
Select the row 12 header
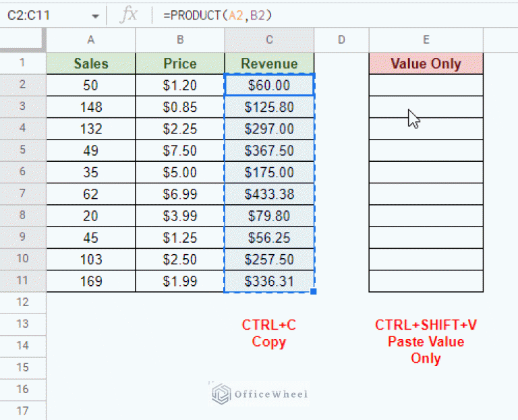(23, 302)
